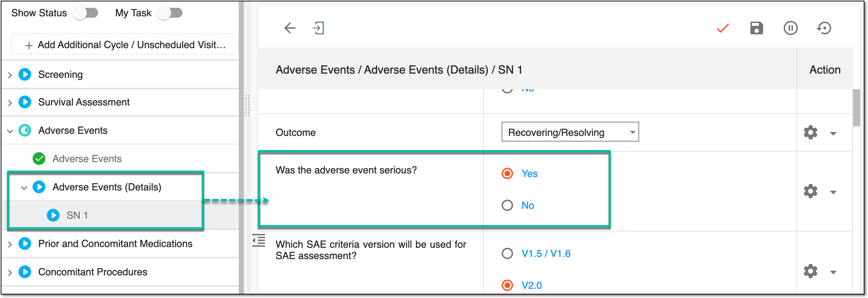Click the gear icon in Outcome row
Screen dimensions: 868x298
click(x=810, y=132)
